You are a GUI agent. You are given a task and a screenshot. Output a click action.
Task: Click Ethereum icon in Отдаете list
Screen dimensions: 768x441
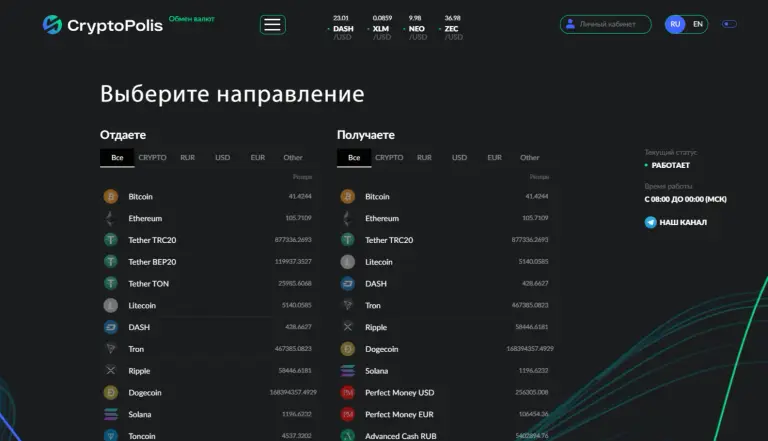(111, 218)
